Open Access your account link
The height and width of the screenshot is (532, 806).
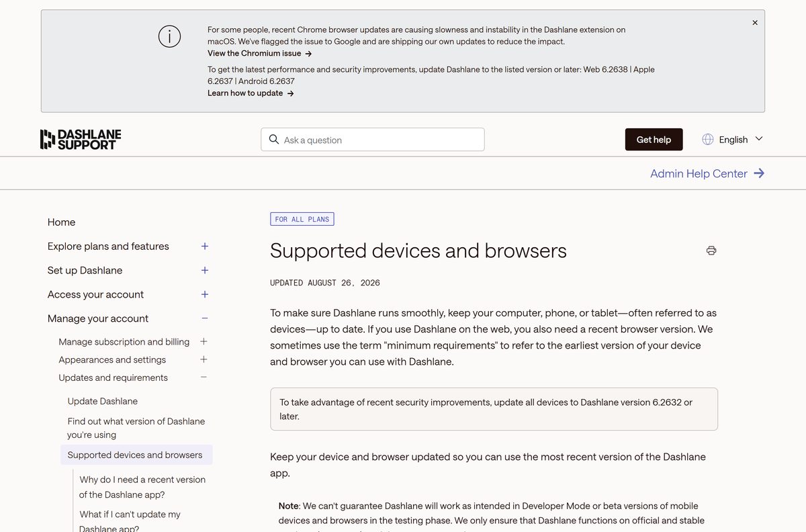[x=95, y=294]
